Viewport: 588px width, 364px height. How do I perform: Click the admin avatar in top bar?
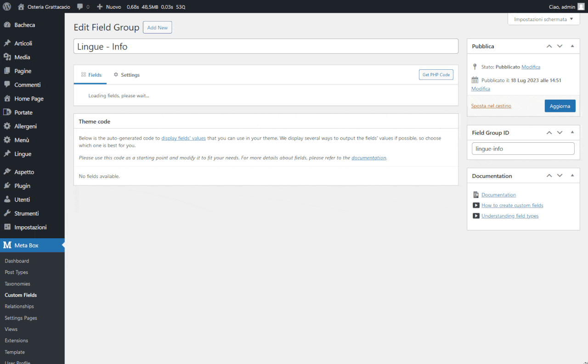point(581,7)
